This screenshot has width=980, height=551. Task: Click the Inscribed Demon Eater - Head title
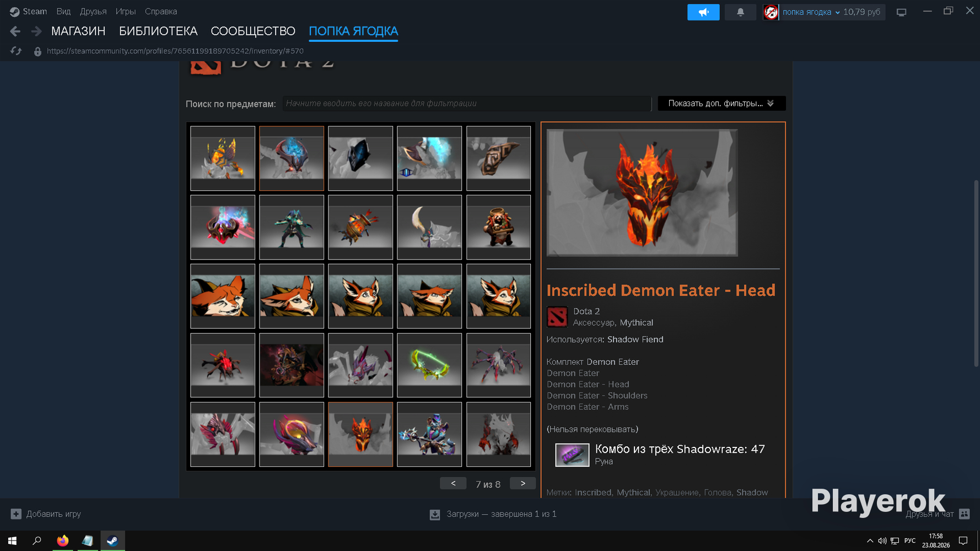661,290
